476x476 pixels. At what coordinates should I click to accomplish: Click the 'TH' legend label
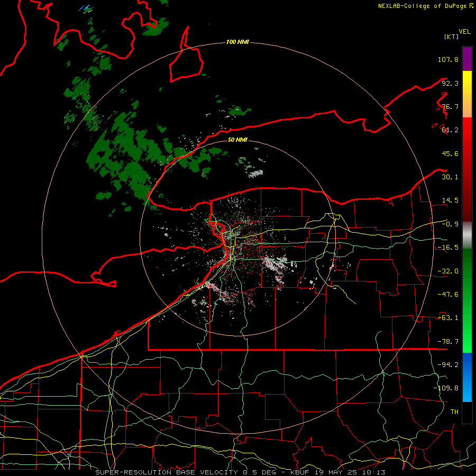tap(454, 412)
